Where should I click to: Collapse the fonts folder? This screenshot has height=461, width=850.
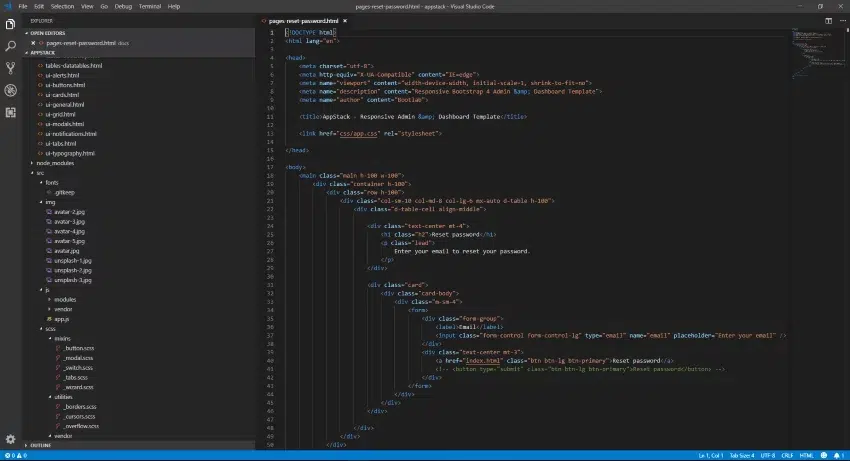51,182
